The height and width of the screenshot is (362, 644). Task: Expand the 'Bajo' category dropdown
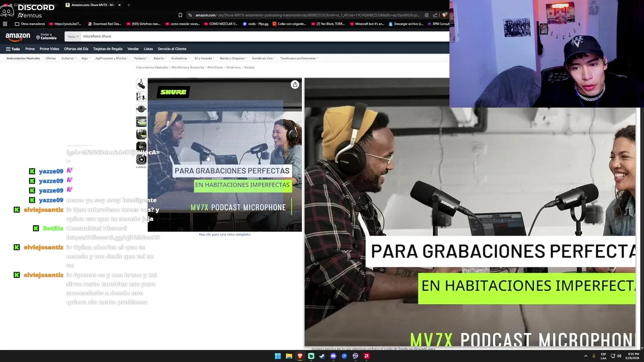point(85,58)
